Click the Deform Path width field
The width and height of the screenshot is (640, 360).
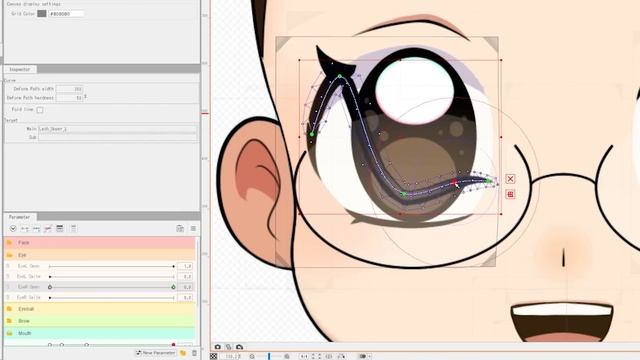[x=69, y=89]
